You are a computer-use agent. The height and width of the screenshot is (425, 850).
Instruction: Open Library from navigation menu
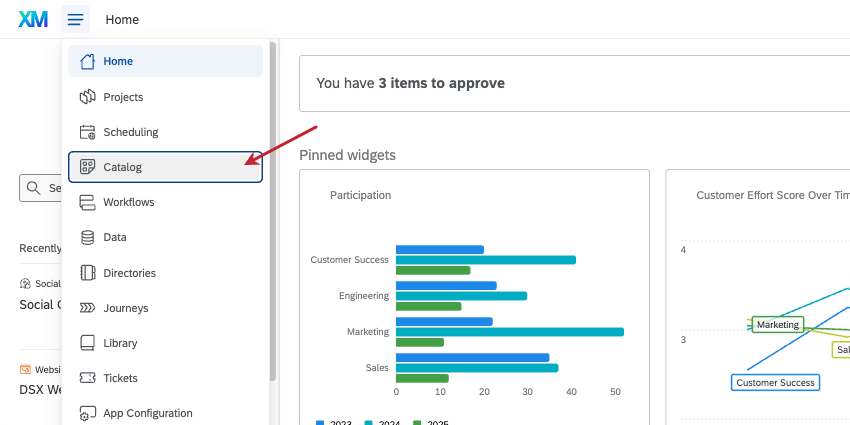(x=120, y=343)
